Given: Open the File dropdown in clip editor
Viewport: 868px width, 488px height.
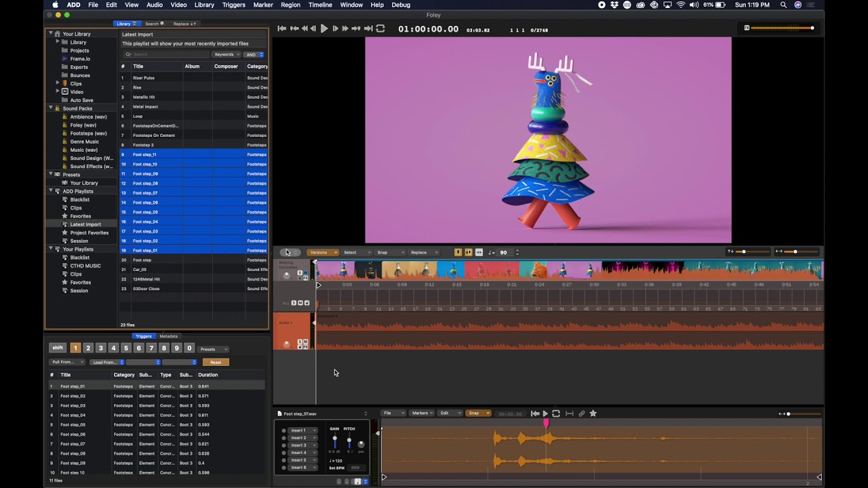Looking at the screenshot, I should pos(393,413).
